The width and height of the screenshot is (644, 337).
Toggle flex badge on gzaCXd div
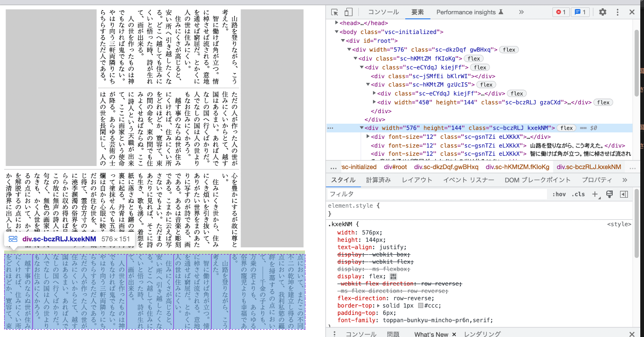[604, 103]
